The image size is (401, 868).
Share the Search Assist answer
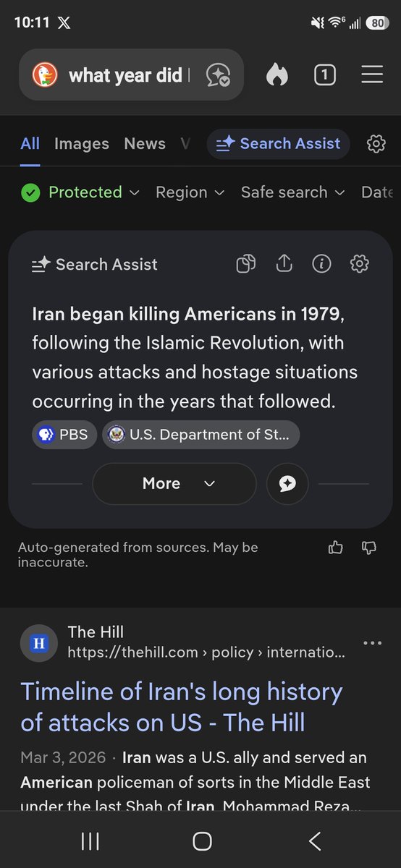click(284, 264)
